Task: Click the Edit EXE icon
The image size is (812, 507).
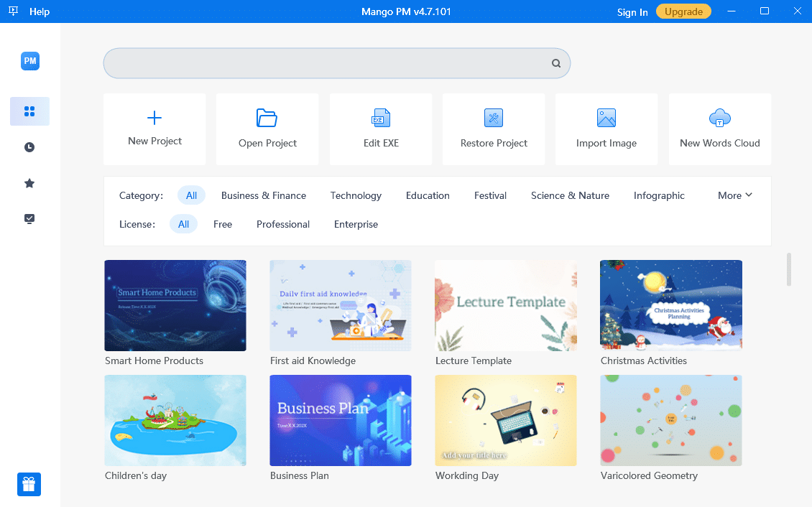Action: pos(381,118)
